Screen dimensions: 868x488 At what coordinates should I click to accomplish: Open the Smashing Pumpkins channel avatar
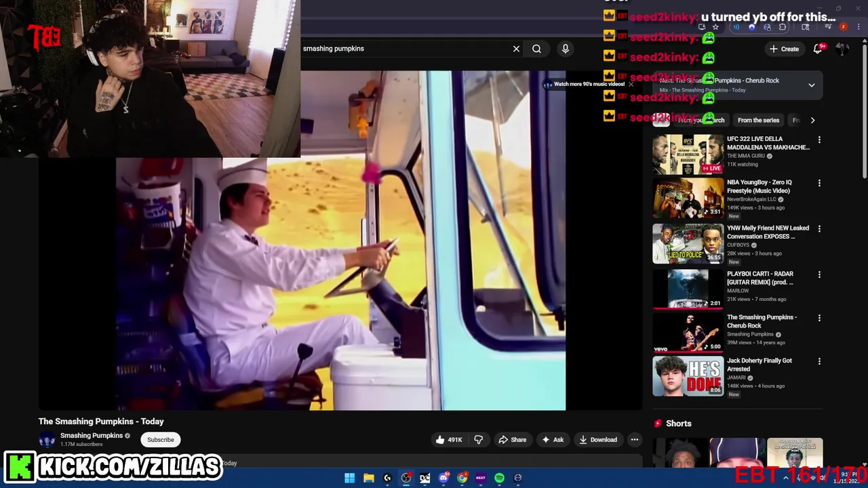point(47,440)
